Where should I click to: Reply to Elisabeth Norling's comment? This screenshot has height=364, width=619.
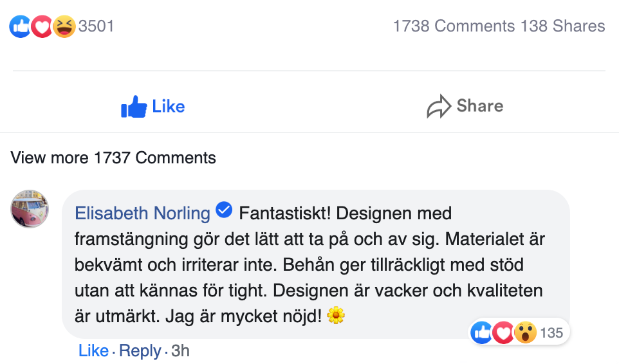tap(140, 351)
